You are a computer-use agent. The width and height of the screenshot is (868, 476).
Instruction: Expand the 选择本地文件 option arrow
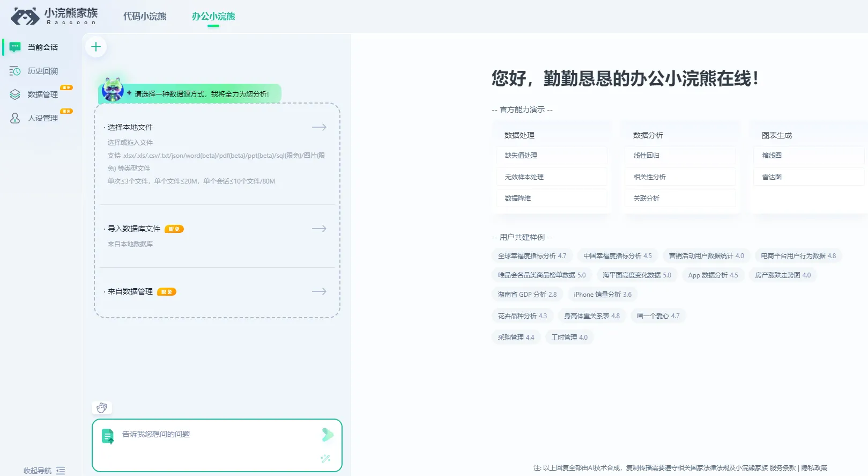(319, 127)
